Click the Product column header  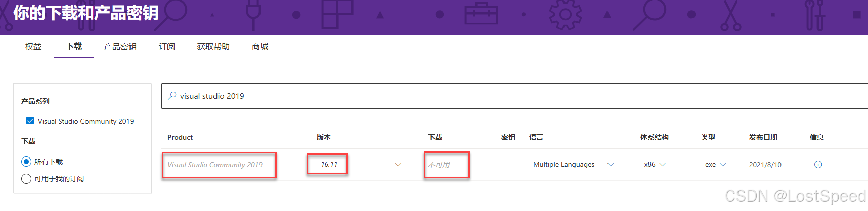coord(180,137)
